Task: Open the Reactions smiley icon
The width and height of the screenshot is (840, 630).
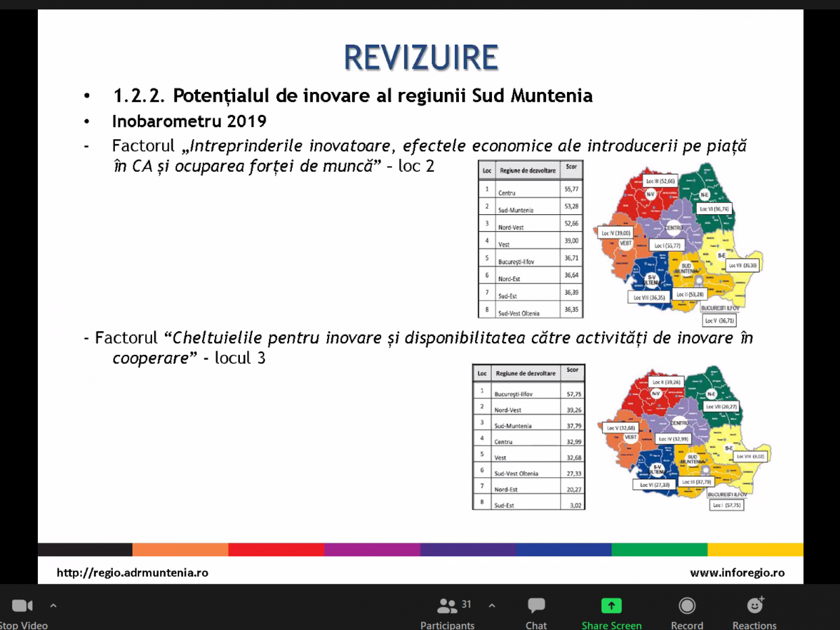Action: click(755, 605)
